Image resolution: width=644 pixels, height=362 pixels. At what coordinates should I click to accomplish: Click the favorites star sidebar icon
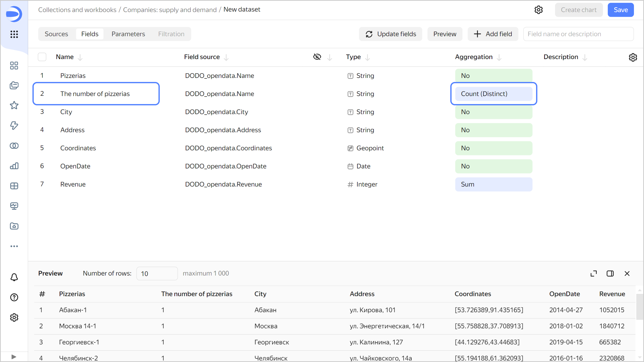(14, 105)
